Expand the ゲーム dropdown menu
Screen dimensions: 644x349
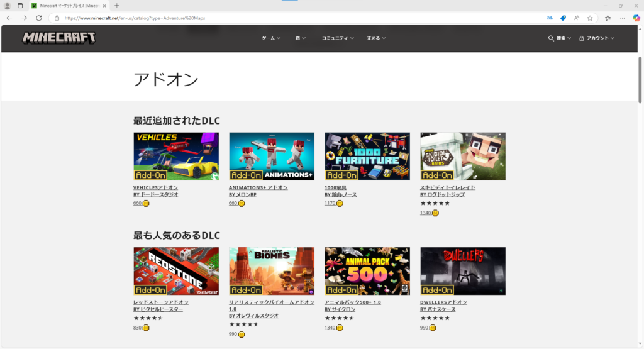pos(270,38)
